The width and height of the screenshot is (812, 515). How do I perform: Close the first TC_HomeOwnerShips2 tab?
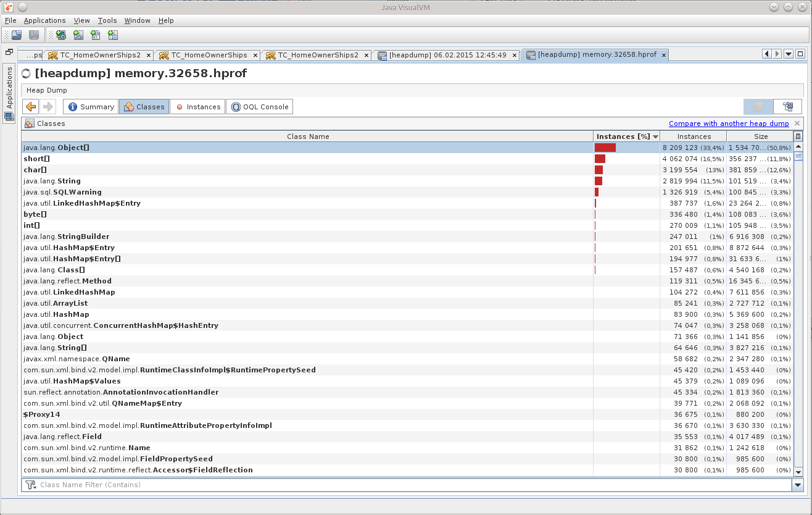[148, 55]
